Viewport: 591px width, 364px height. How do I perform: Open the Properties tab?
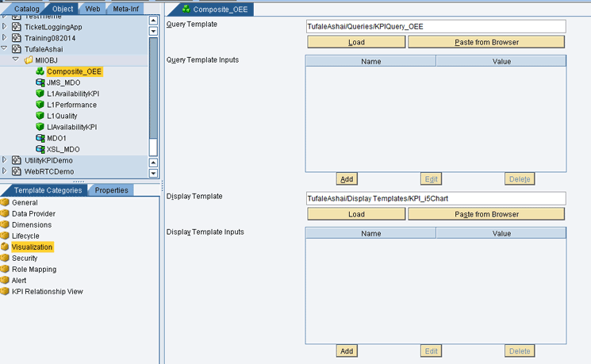pos(111,190)
